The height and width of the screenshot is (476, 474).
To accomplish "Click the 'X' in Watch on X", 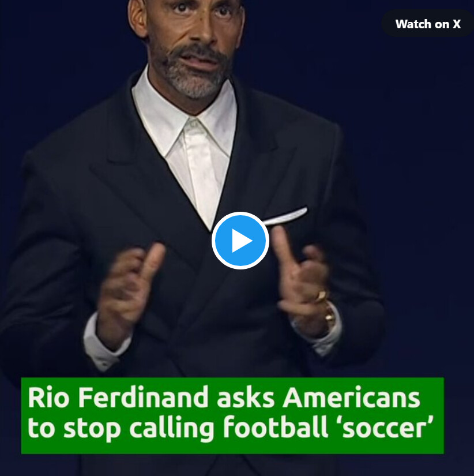I will [x=457, y=24].
